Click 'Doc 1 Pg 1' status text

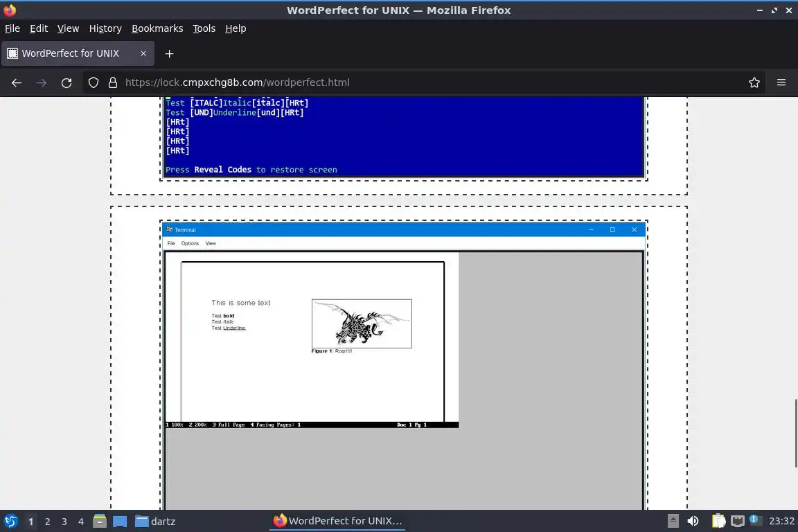tap(411, 425)
